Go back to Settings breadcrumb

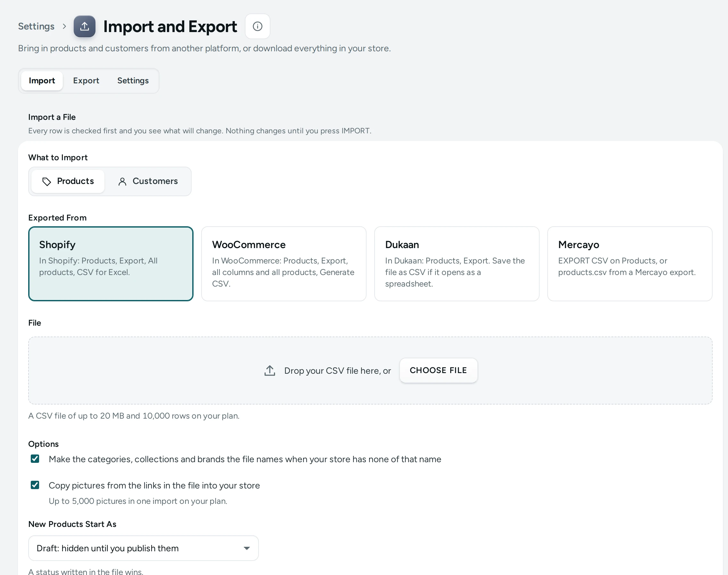(36, 26)
